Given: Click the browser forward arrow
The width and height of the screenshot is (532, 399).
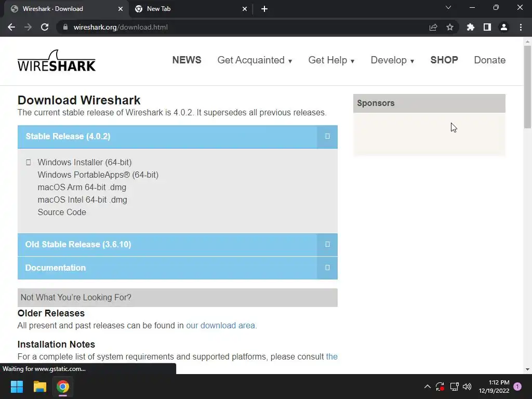Looking at the screenshot, I should pos(28,27).
